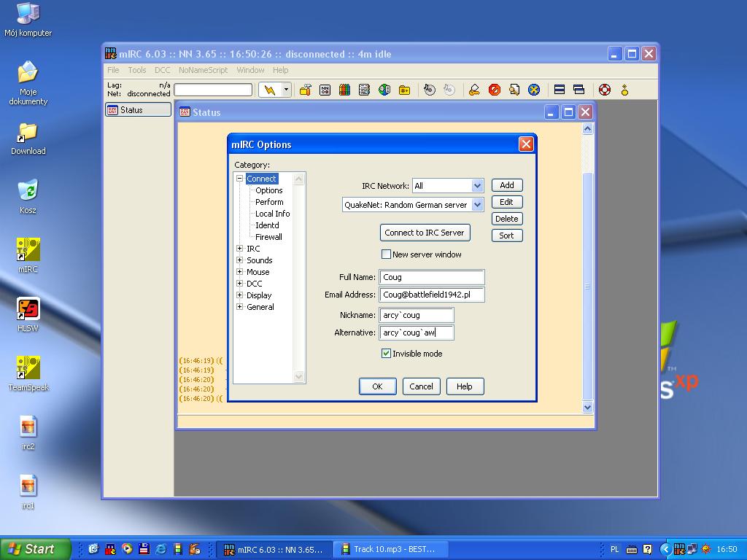Click the NN script icon in toolbar

tap(325, 90)
